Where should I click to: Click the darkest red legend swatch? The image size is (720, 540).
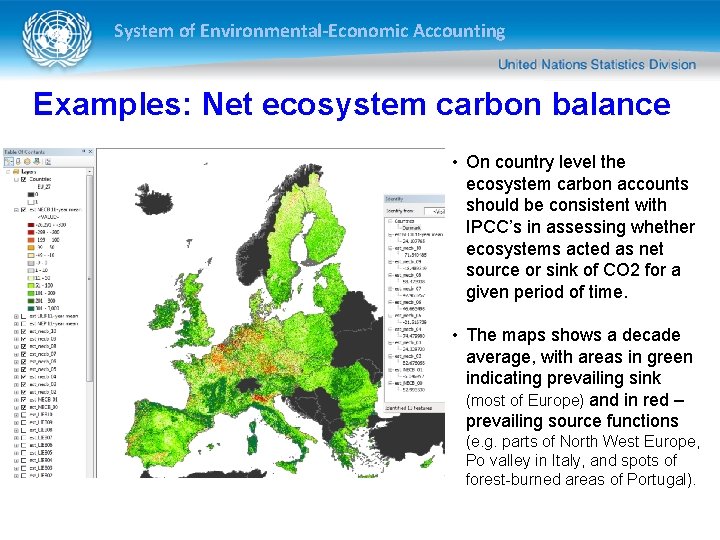click(x=31, y=225)
